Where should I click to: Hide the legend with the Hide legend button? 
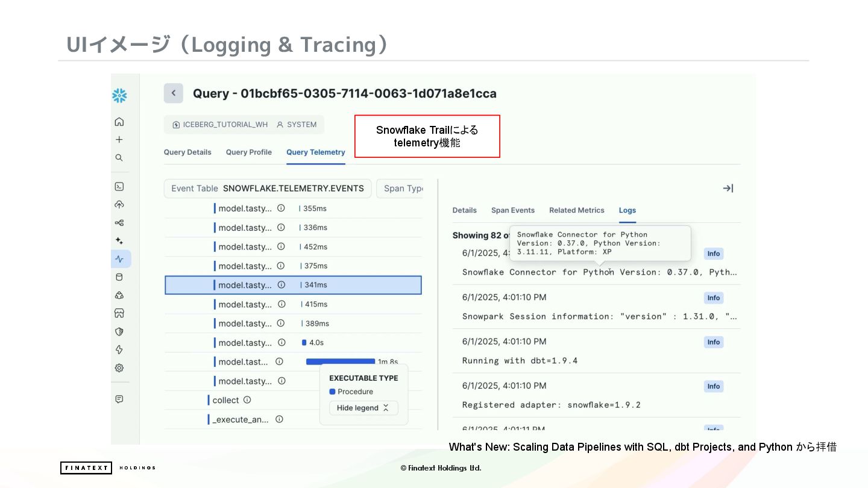(363, 408)
